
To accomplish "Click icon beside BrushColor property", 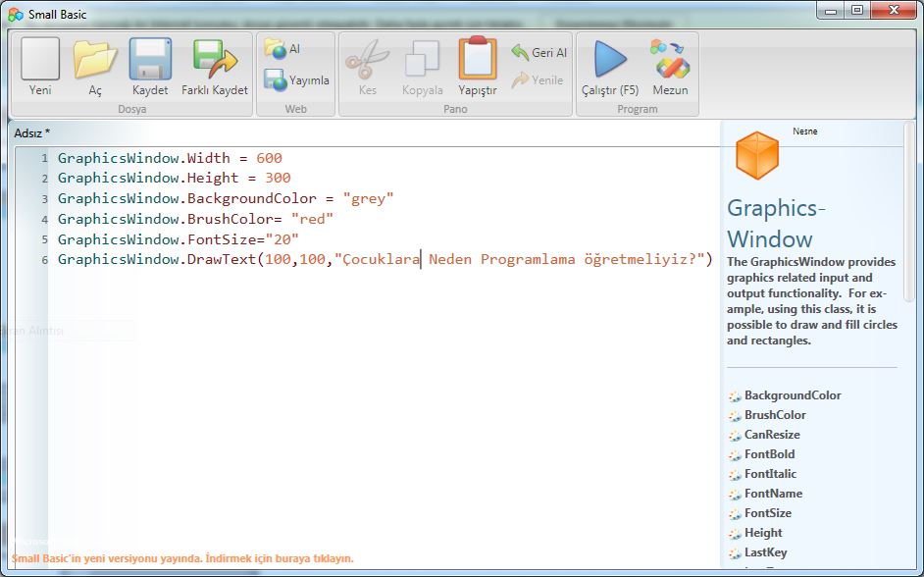I will pos(735,416).
